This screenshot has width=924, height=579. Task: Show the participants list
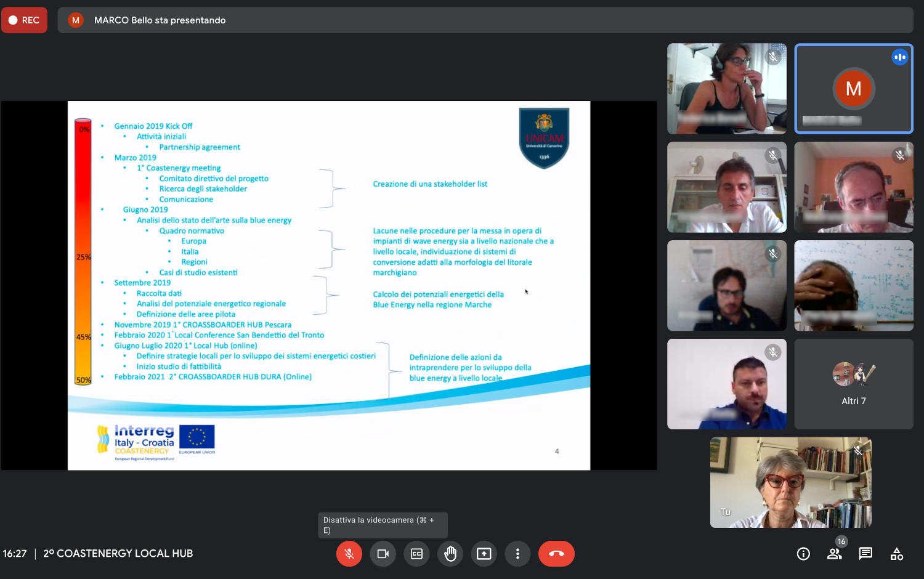(835, 554)
